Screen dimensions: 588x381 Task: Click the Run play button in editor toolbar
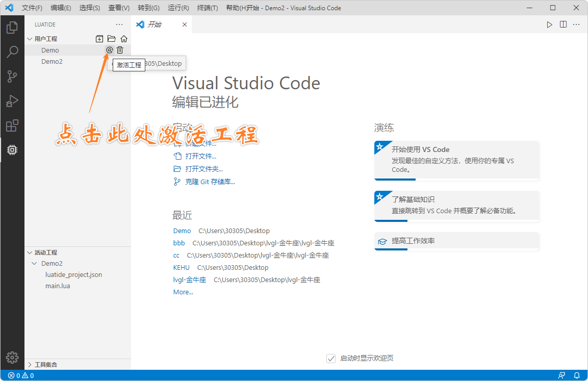point(549,24)
